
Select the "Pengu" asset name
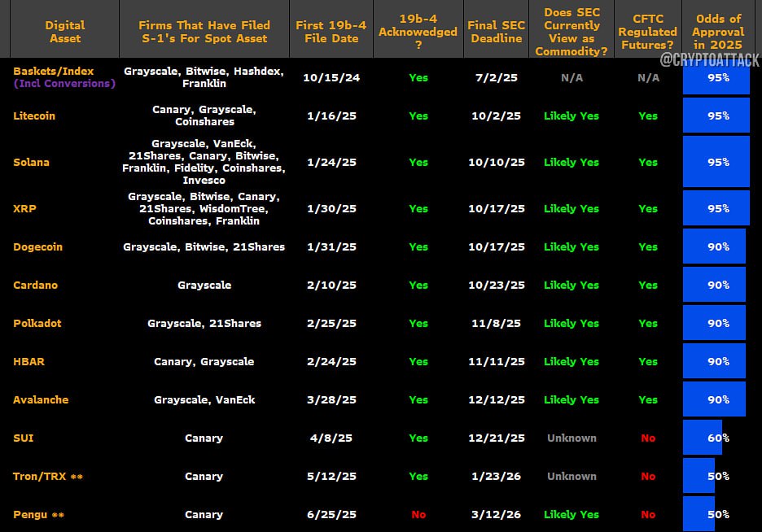30,515
